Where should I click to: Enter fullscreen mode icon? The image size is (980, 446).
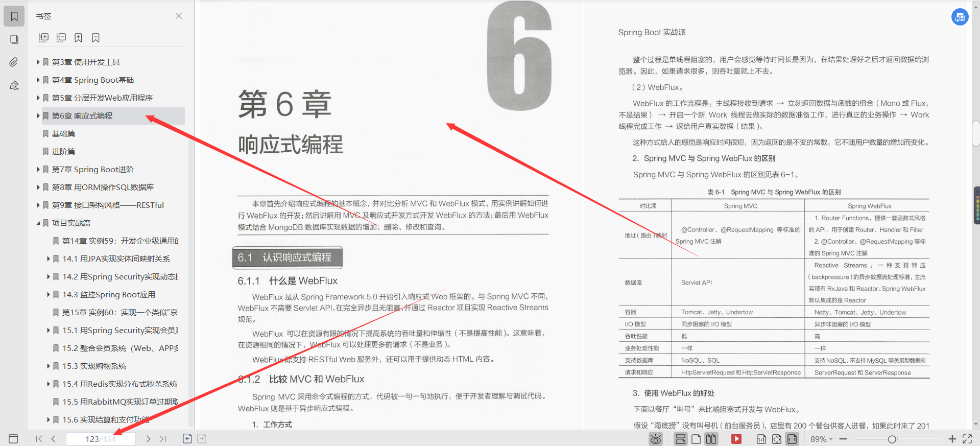967,439
